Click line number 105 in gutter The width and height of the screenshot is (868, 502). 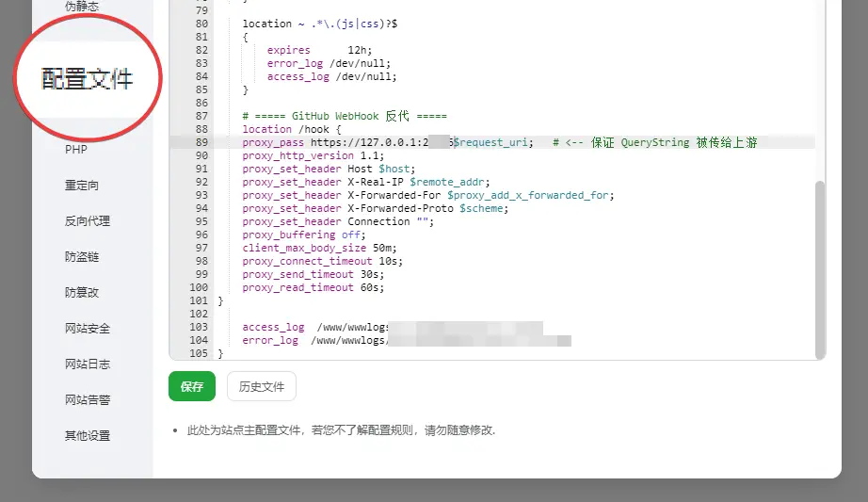click(x=199, y=353)
